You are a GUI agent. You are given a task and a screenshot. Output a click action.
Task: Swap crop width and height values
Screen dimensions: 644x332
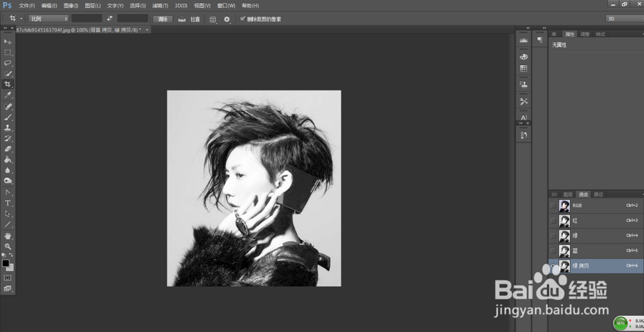pyautogui.click(x=109, y=19)
